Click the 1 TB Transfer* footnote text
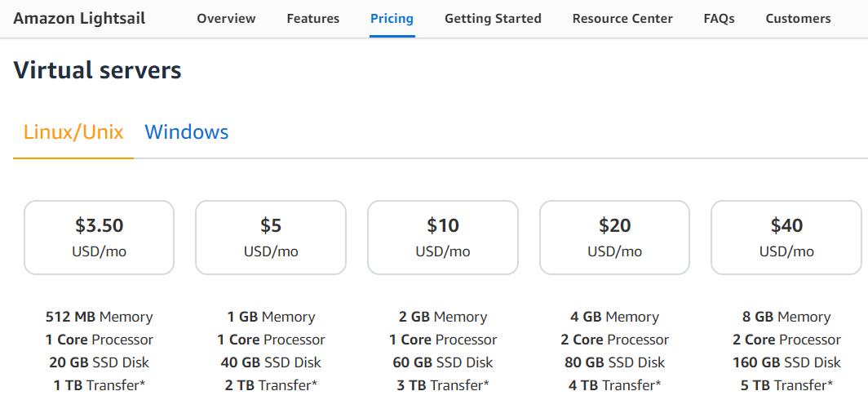The height and width of the screenshot is (400, 868). tap(99, 385)
